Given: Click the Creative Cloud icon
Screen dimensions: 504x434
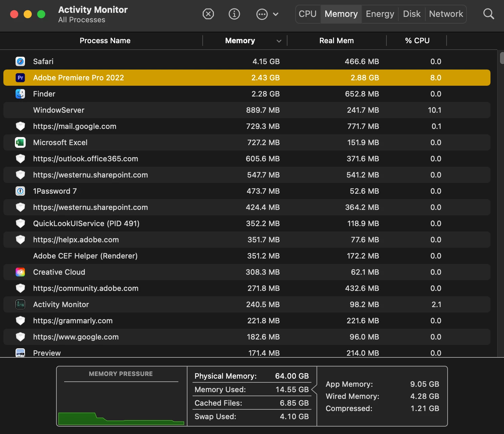Looking at the screenshot, I should point(20,272).
